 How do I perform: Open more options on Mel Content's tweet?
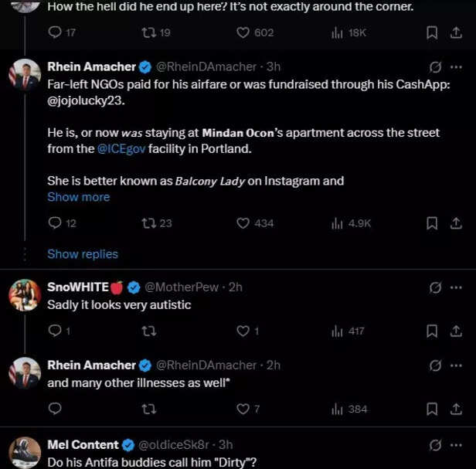pyautogui.click(x=456, y=445)
